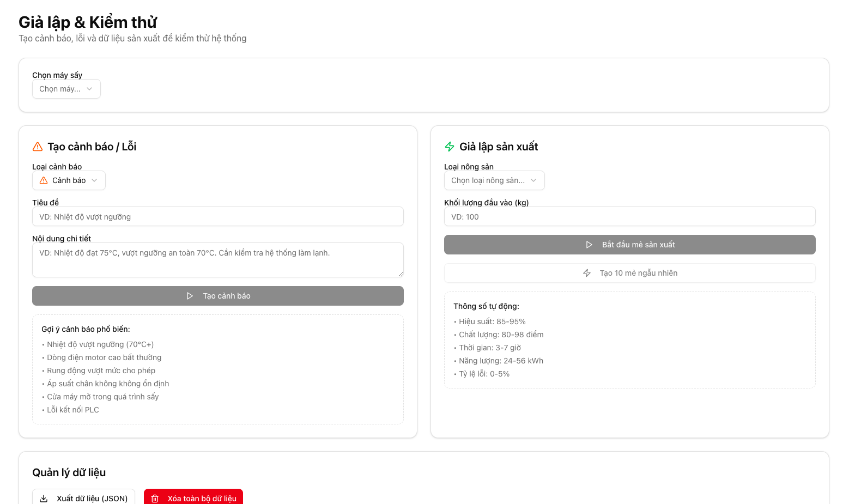Click into the Nội dung chi tiết textarea
Screen dimensions: 843x504
(x=218, y=260)
